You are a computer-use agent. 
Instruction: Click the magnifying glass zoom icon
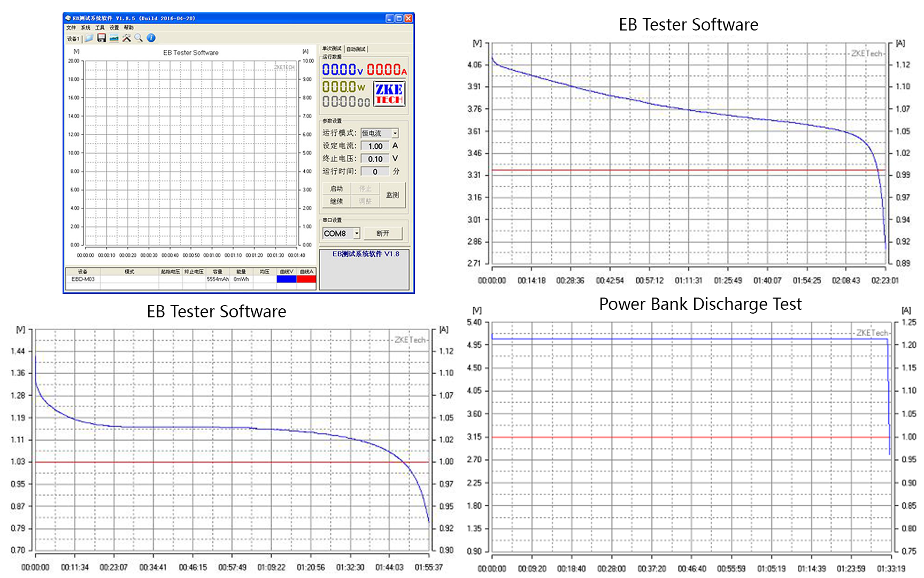pyautogui.click(x=138, y=38)
